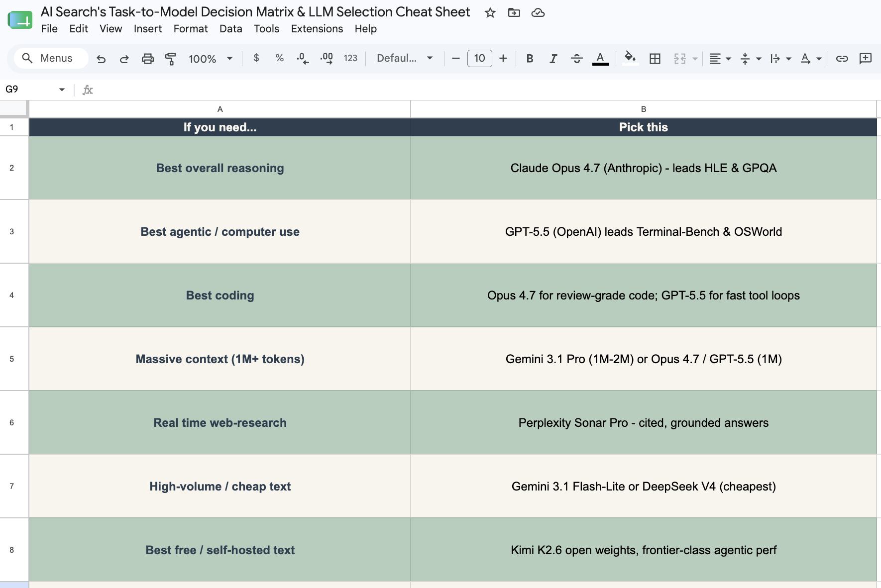Open vertical align dropdown
The height and width of the screenshot is (588, 881).
click(x=751, y=58)
